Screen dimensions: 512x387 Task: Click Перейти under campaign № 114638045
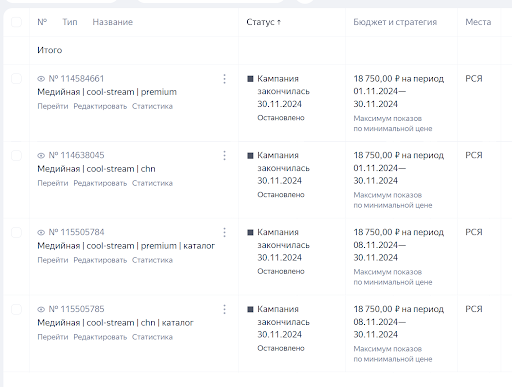(53, 183)
